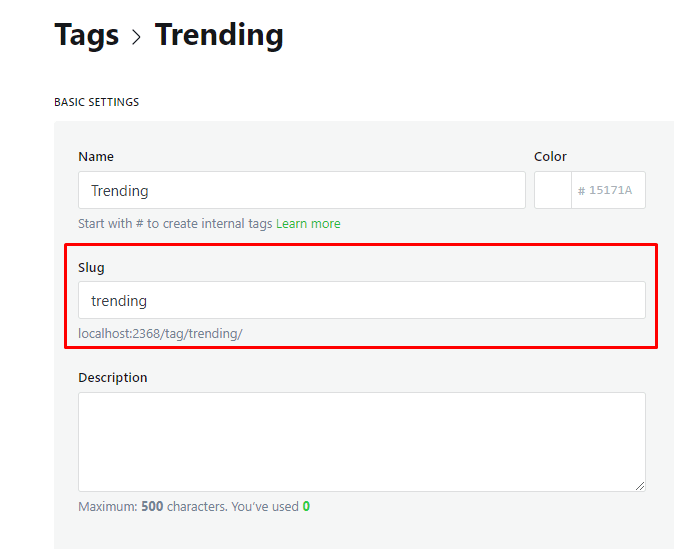Click into the Name input field

(x=301, y=190)
